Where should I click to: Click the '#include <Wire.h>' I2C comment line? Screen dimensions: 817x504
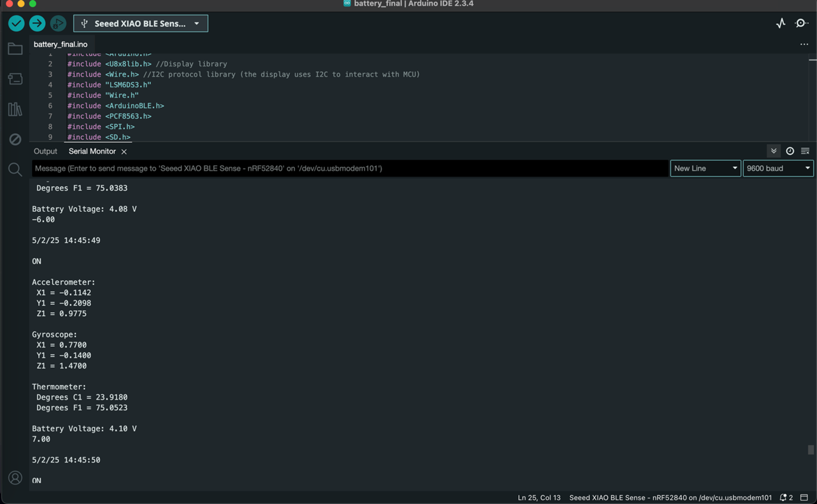pyautogui.click(x=243, y=74)
